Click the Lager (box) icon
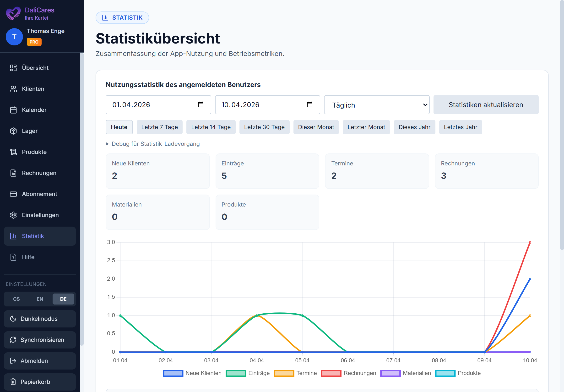 [13, 131]
